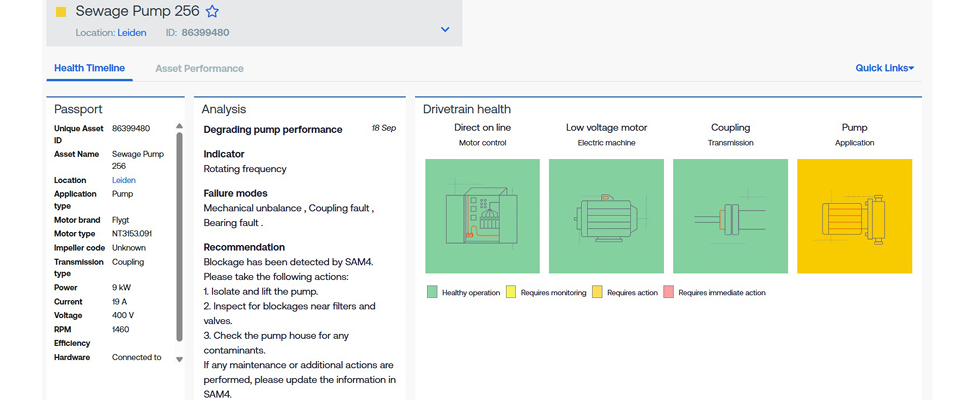Click the Passport panel scrollbar thumb
Image resolution: width=980 pixels, height=400 pixels.
180,237
